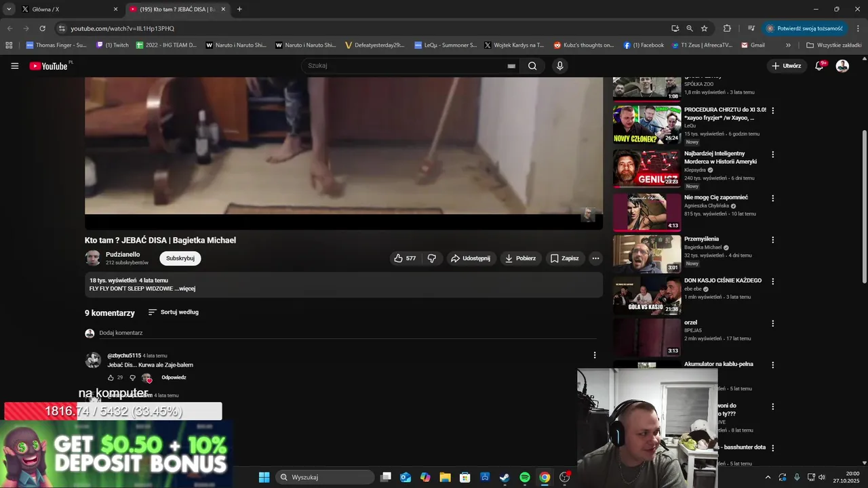This screenshot has height=488, width=868.
Task: Open the Utwórz create menu
Action: click(x=786, y=66)
